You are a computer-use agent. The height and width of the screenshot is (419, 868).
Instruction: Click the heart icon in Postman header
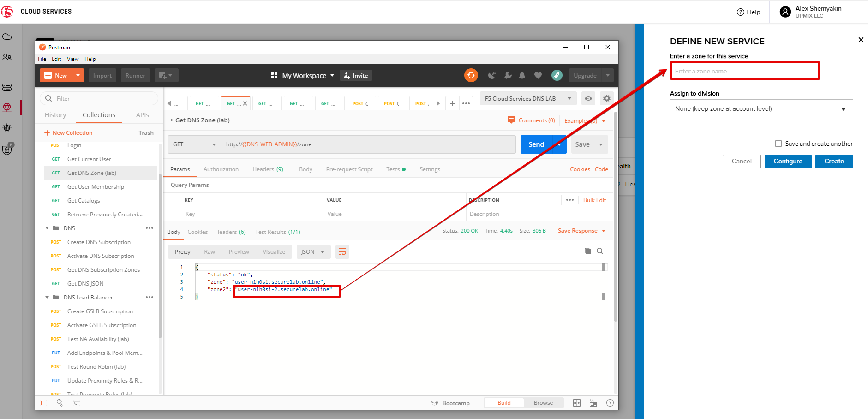coord(538,75)
